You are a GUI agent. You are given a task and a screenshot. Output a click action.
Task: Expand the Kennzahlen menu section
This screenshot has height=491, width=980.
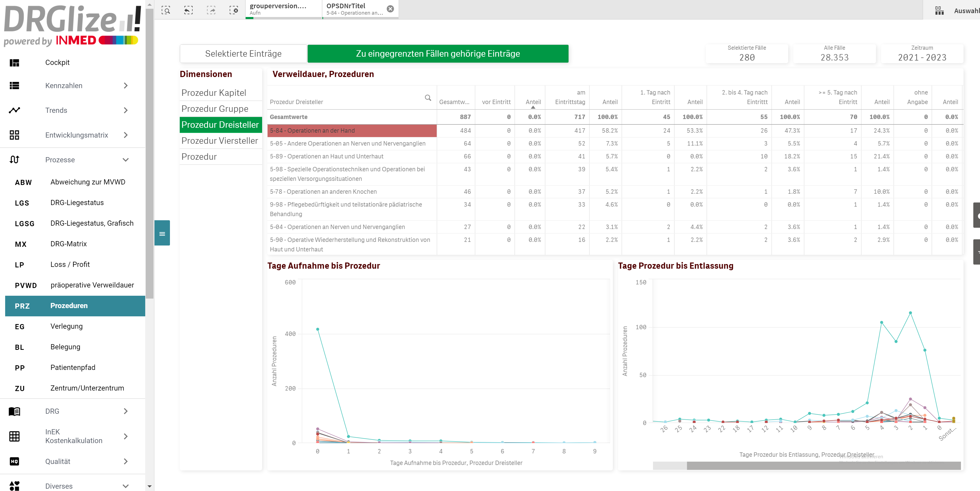coord(126,86)
